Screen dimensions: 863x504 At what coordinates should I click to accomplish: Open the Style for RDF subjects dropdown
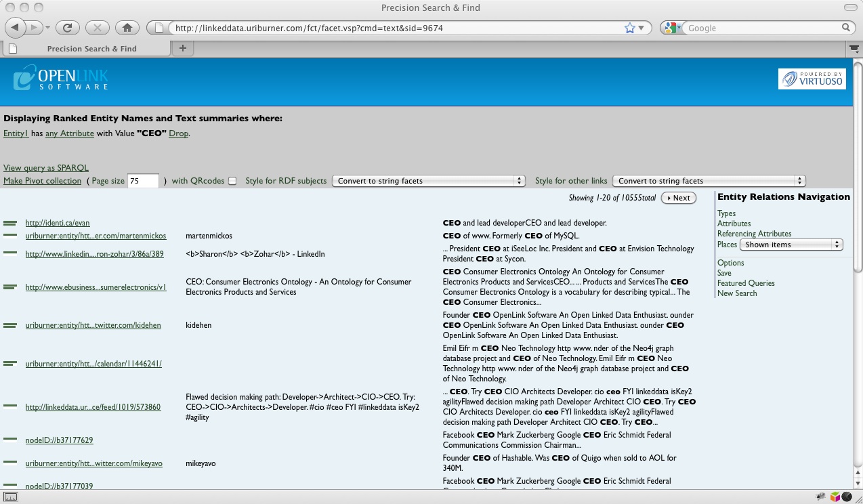[x=428, y=181]
